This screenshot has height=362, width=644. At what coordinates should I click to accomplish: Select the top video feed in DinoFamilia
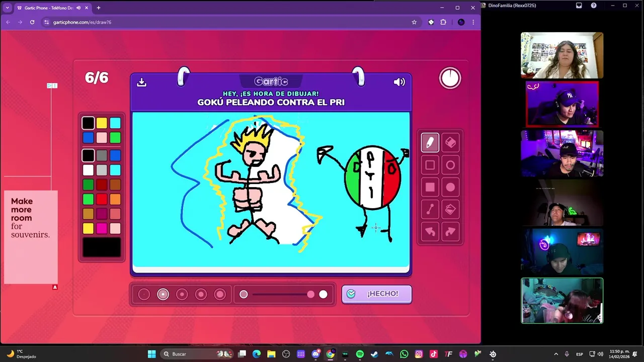point(562,55)
